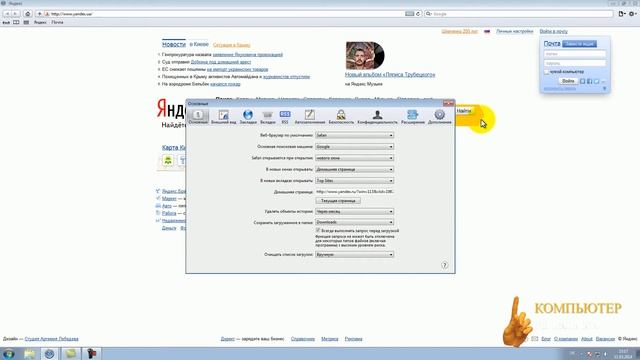Expand default search engine dropdown showing Google
Viewport: 640px width, 360px height.
click(x=354, y=147)
